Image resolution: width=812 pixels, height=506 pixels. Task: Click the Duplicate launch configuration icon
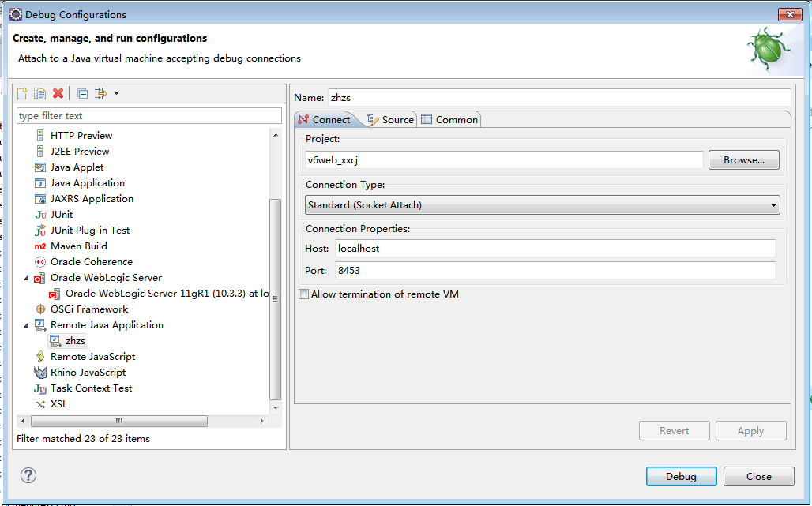coord(39,93)
